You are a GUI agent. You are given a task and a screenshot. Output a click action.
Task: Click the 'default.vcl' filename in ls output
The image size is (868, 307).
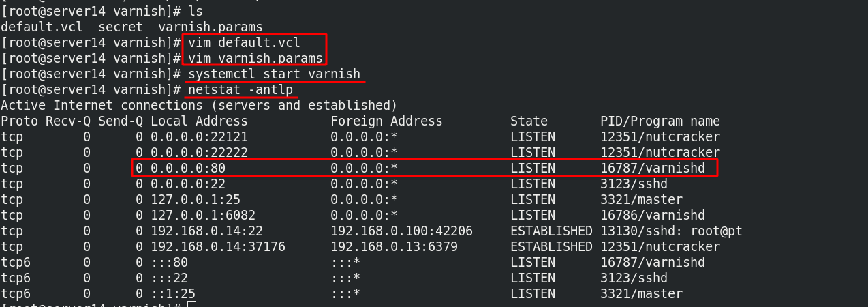(42, 27)
